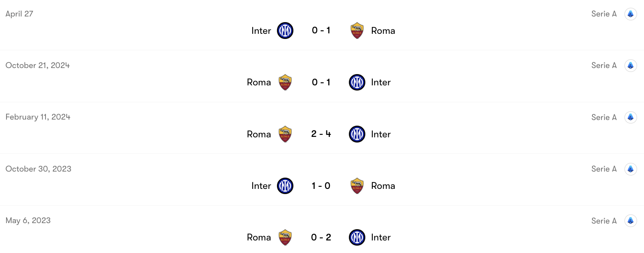This screenshot has width=644, height=253.
Task: Click Inter crest in October 21, 2024 match
Action: (357, 82)
